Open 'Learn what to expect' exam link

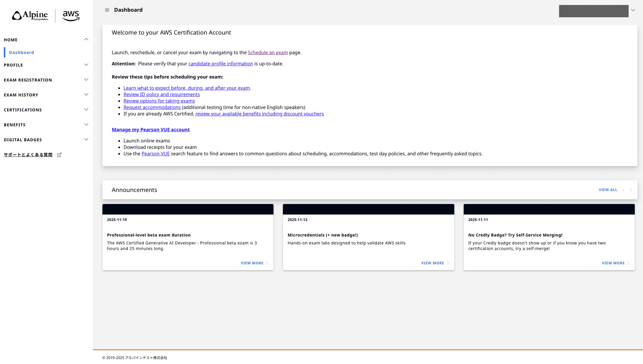pyautogui.click(x=187, y=88)
